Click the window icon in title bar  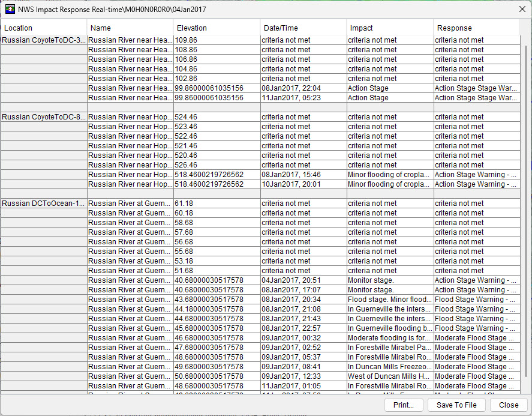point(10,9)
